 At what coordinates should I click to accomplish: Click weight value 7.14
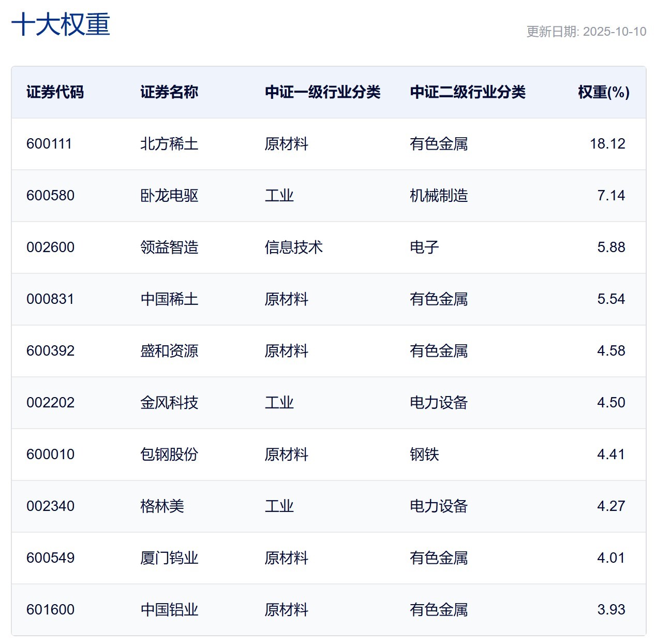click(611, 196)
